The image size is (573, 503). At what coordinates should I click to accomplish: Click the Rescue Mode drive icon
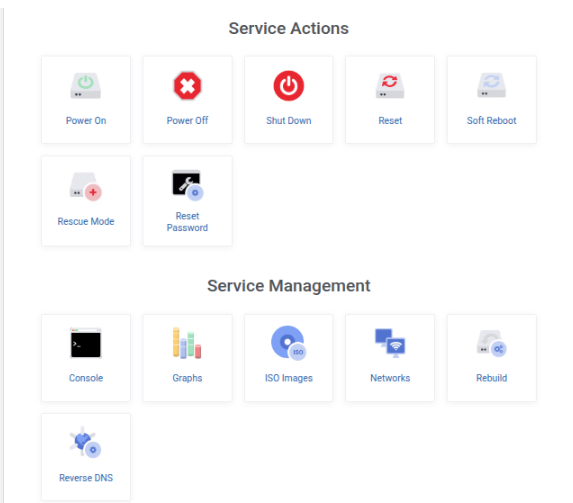click(x=86, y=187)
